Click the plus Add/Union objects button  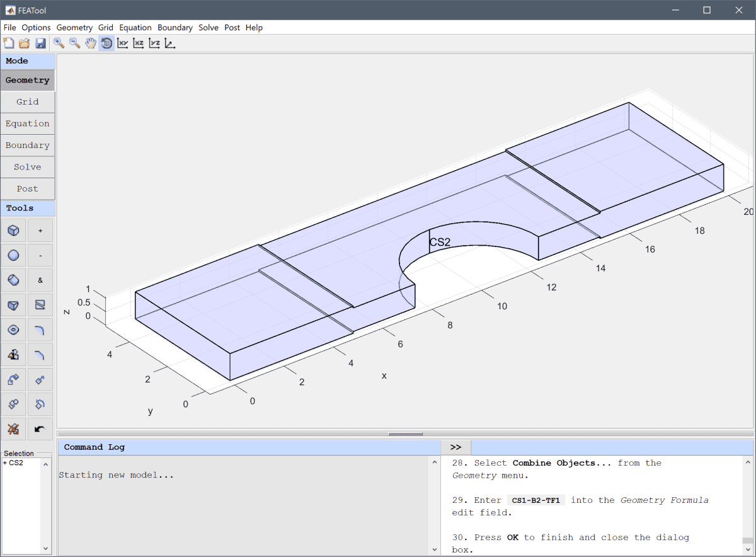pyautogui.click(x=40, y=231)
